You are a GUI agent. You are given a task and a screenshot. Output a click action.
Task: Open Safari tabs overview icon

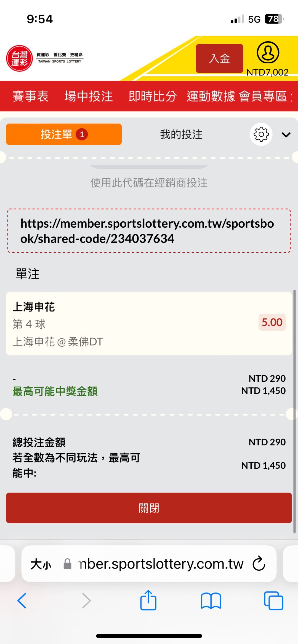[x=273, y=601]
